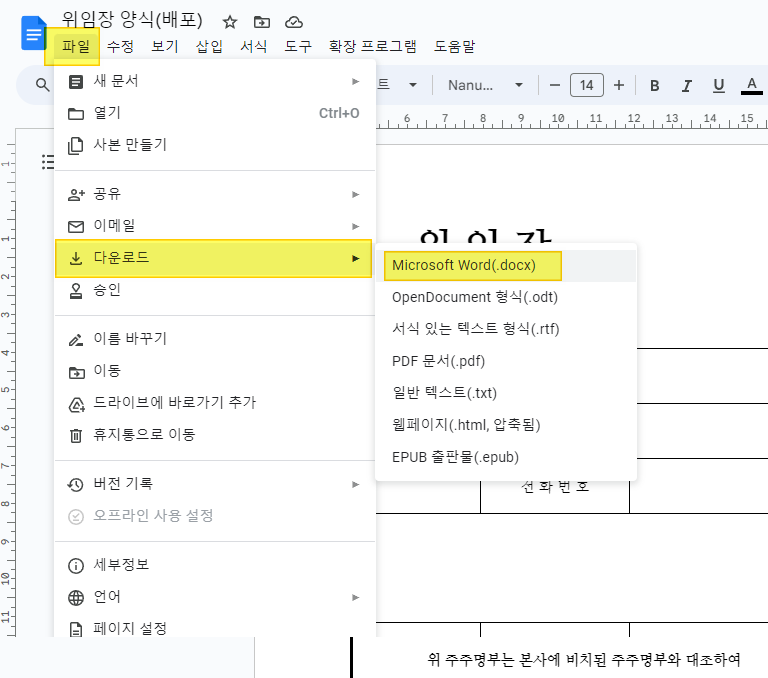Open the 보기 menu
Screen dimensions: 768x678
(x=165, y=47)
